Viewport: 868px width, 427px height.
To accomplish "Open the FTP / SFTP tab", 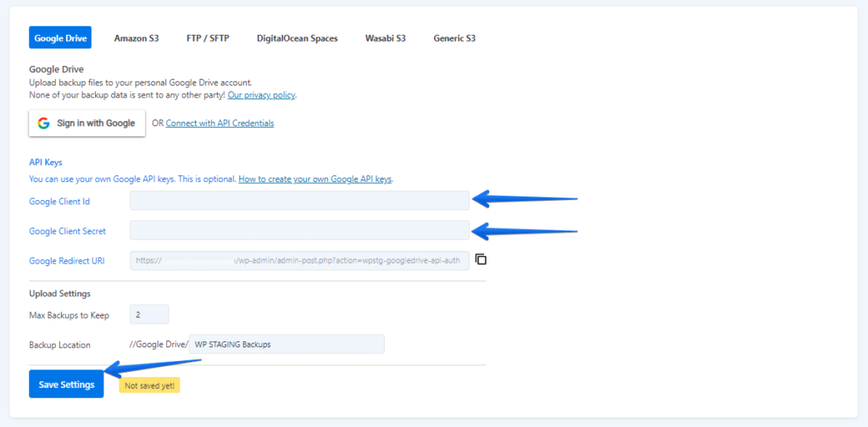I will pyautogui.click(x=209, y=38).
